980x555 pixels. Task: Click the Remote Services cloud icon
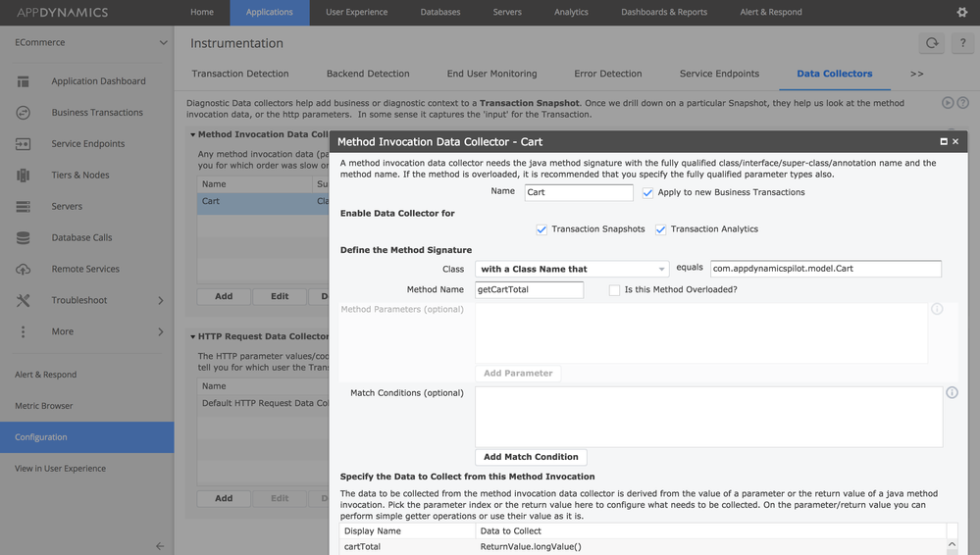24,269
